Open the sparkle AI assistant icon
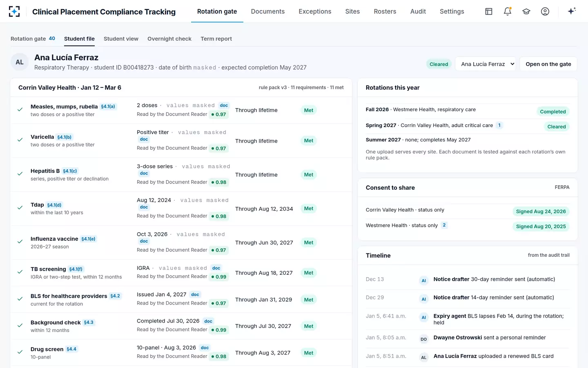The image size is (588, 368). 572,11
